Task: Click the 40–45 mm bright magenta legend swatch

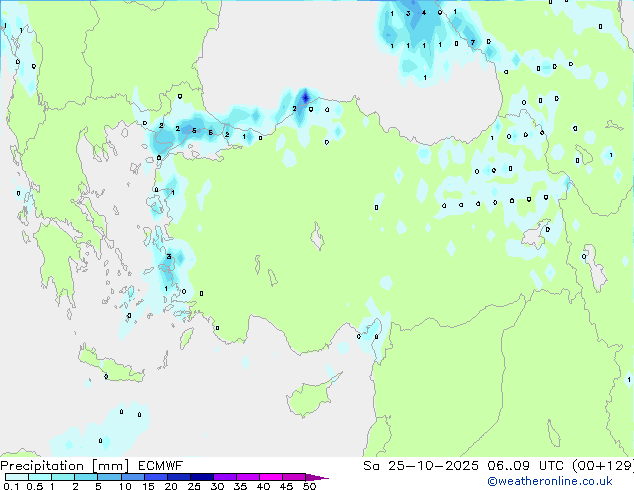Action: click(271, 477)
